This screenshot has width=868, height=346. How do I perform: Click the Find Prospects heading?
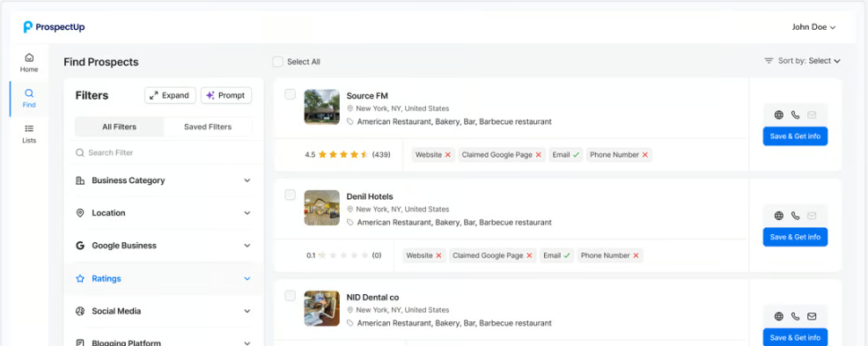pyautogui.click(x=100, y=62)
